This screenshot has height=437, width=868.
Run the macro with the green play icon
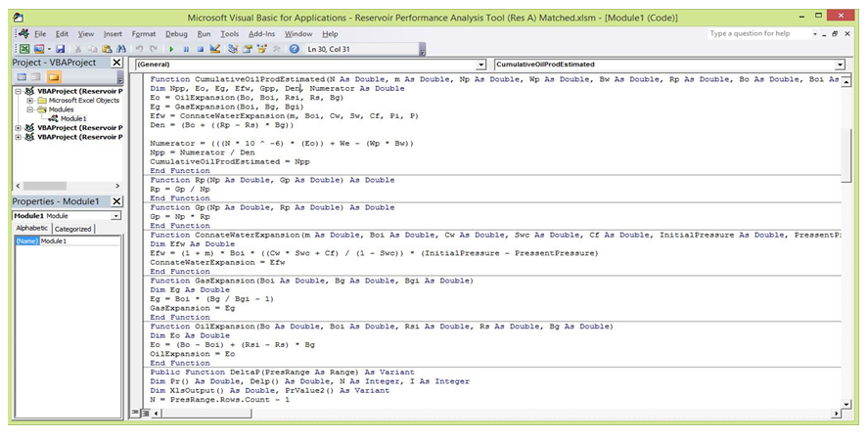tap(171, 49)
